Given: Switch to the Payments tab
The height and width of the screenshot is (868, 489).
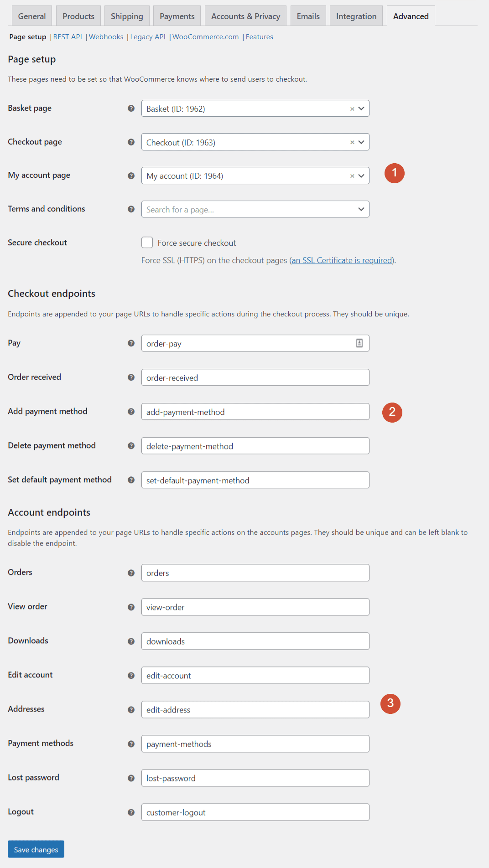Looking at the screenshot, I should pos(177,15).
